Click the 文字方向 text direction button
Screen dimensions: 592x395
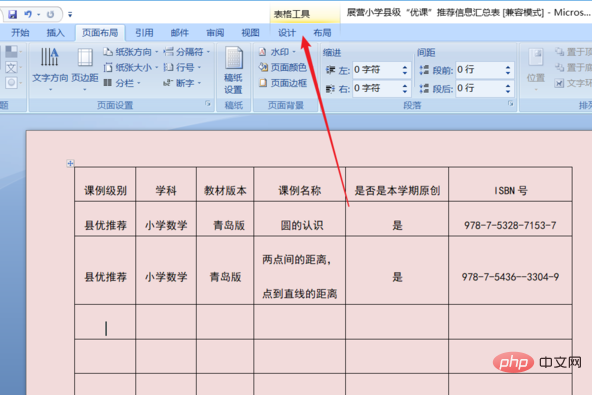click(50, 69)
